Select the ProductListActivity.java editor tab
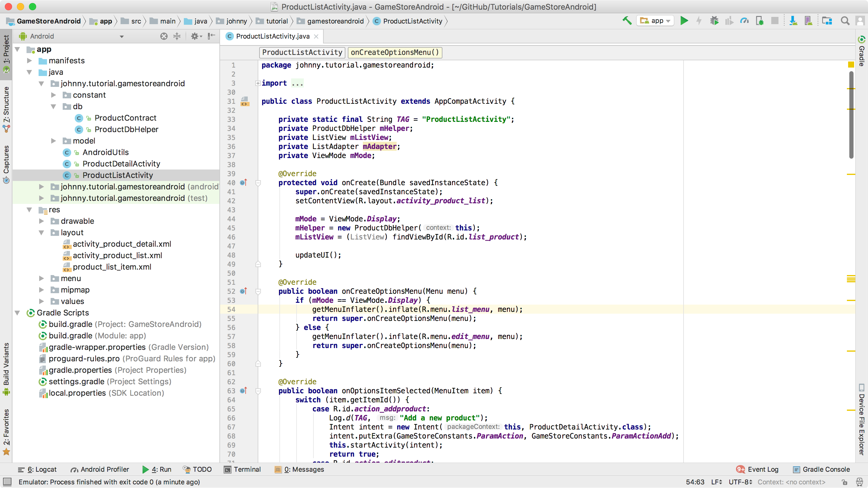868x488 pixels. tap(272, 36)
